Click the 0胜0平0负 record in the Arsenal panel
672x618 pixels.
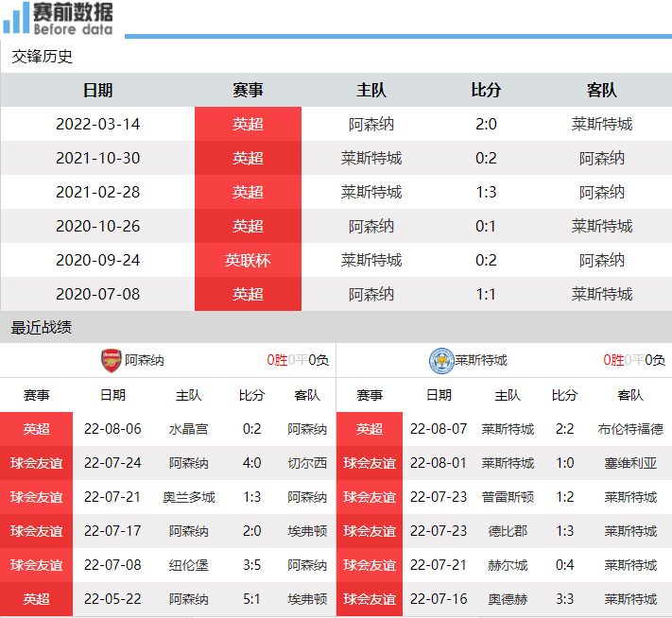click(298, 360)
